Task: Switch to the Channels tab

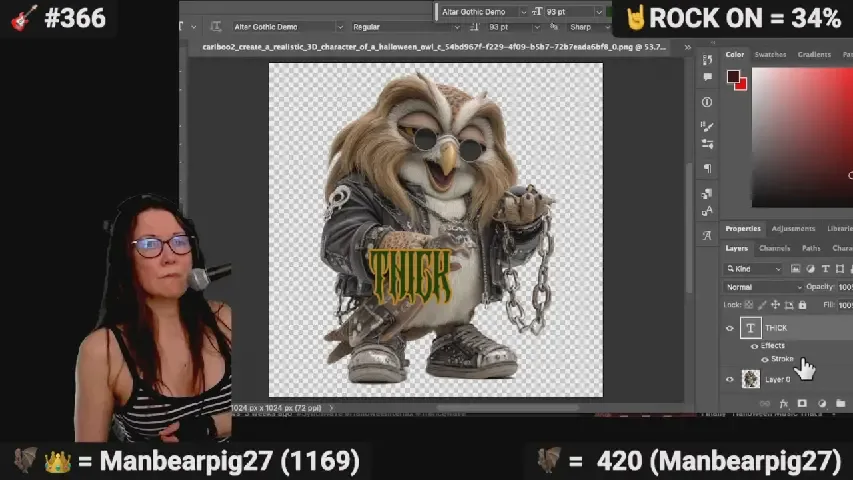Action: tap(774, 248)
